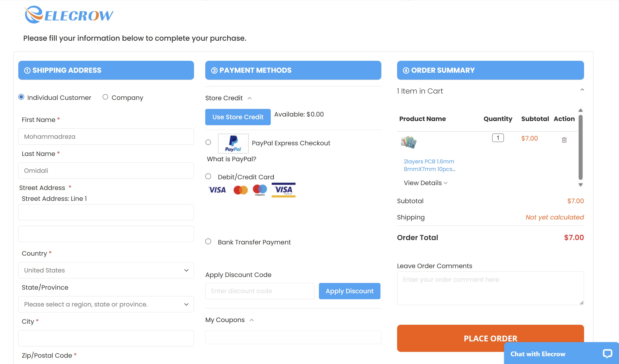Click the Mastercard logo
The height and width of the screenshot is (364, 619).
coord(241,190)
